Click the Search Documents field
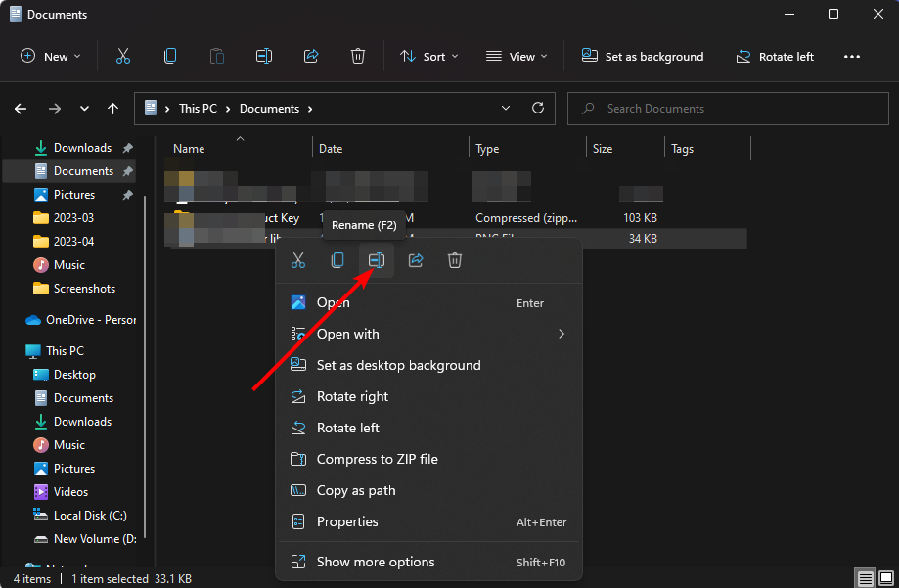Screen dimensions: 899x588 point(728,109)
